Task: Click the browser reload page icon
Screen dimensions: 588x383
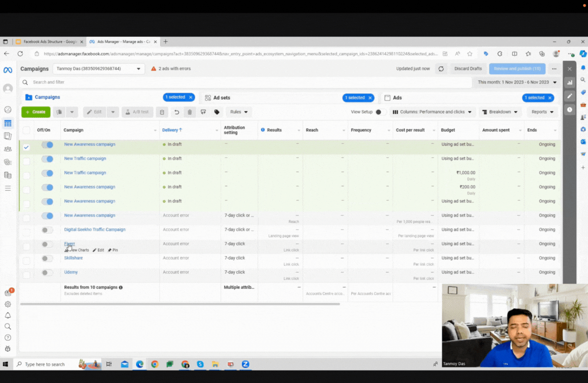Action: pos(20,54)
